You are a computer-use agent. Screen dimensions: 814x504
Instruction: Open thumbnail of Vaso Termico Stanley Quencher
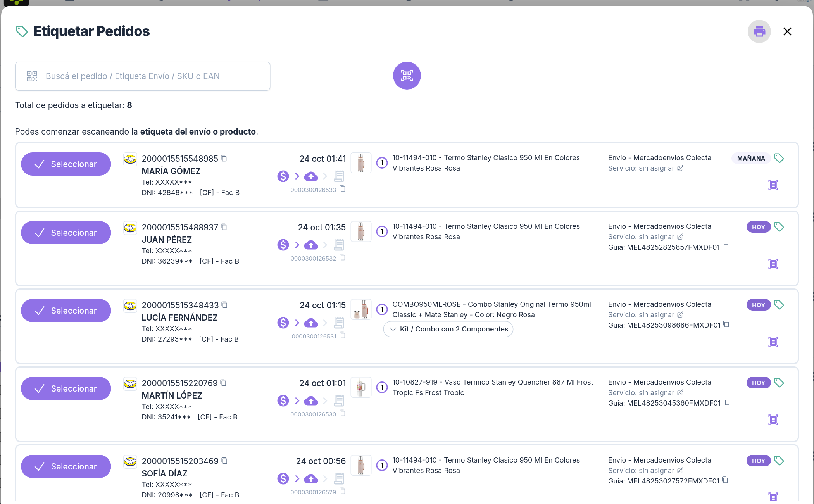(x=361, y=387)
